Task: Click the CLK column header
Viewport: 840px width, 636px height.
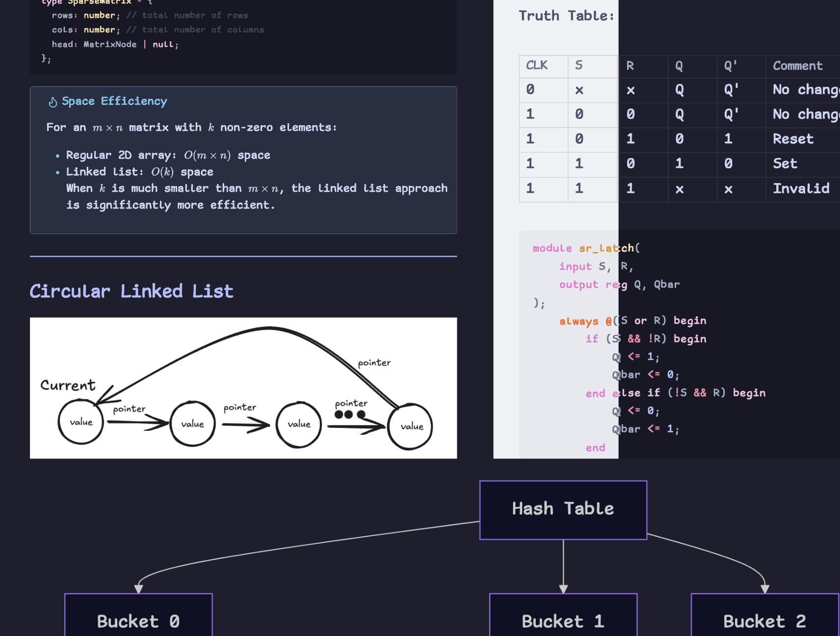Action: (x=544, y=66)
